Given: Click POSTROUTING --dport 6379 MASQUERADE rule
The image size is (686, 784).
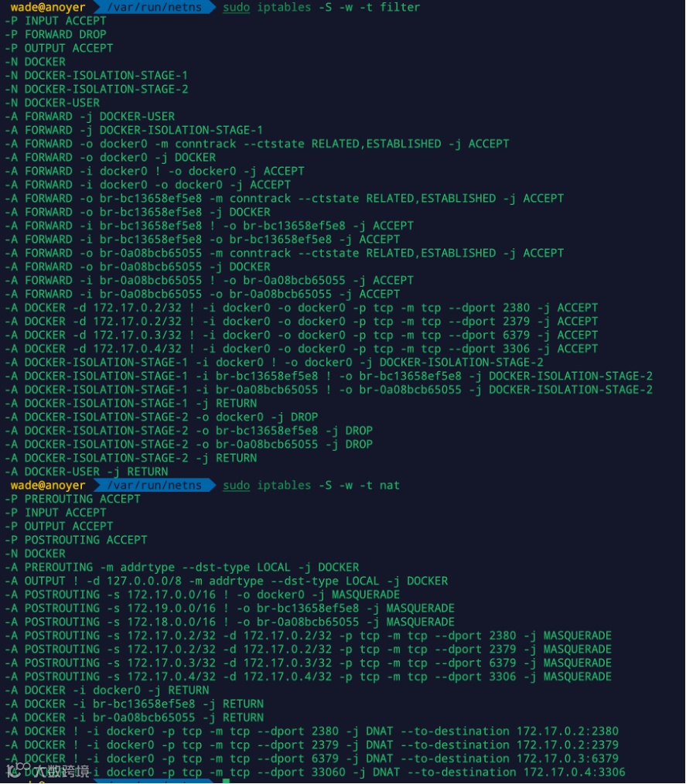Looking at the screenshot, I should click(309, 663).
